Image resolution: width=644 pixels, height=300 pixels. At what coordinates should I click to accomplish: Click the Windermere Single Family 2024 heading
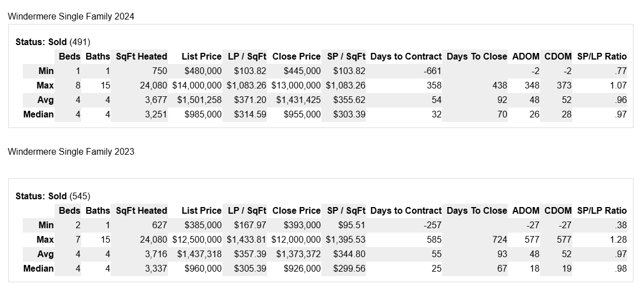point(71,17)
